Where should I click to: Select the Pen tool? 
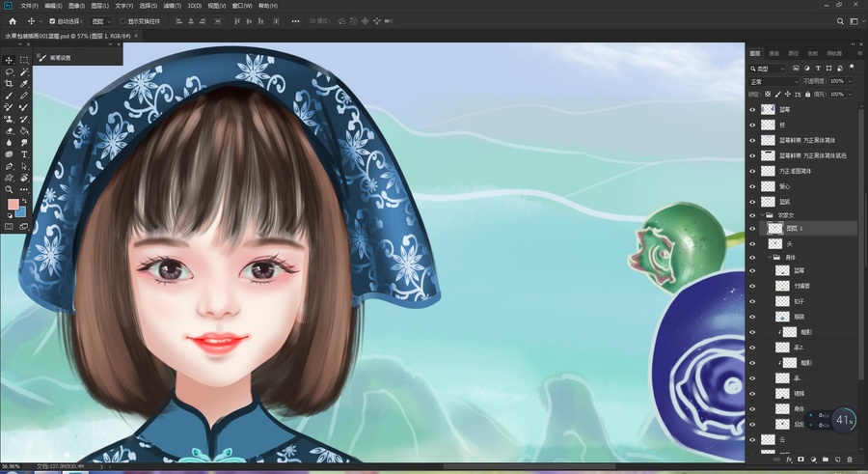coord(9,166)
